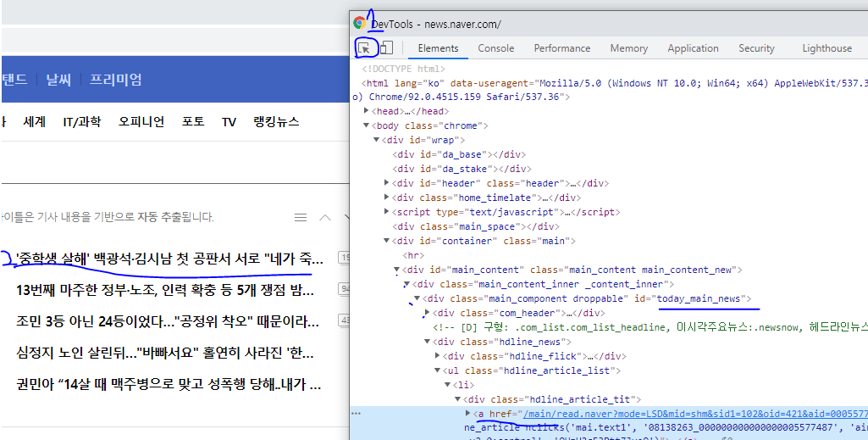Activate the element inspector picker tool

tap(364, 48)
